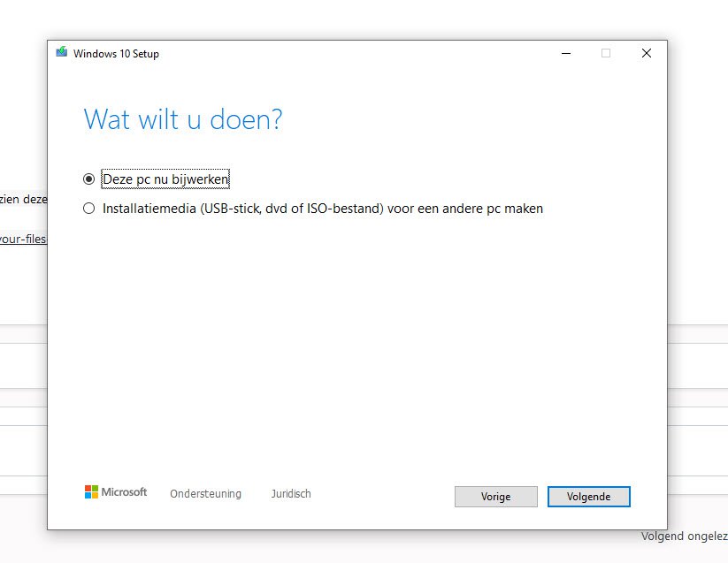728x563 pixels.
Task: Open the Ondersteuning link
Action: [x=206, y=493]
